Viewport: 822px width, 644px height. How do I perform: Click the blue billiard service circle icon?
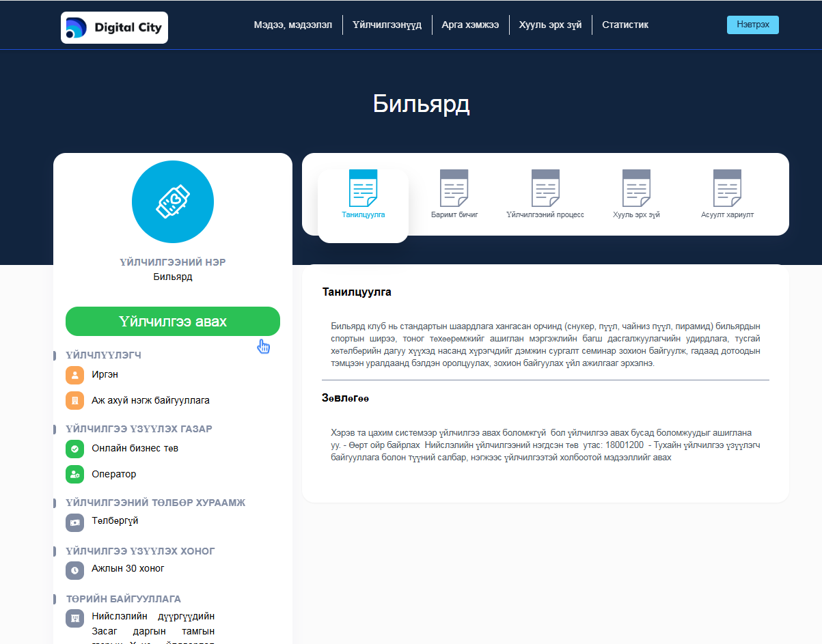pyautogui.click(x=173, y=203)
